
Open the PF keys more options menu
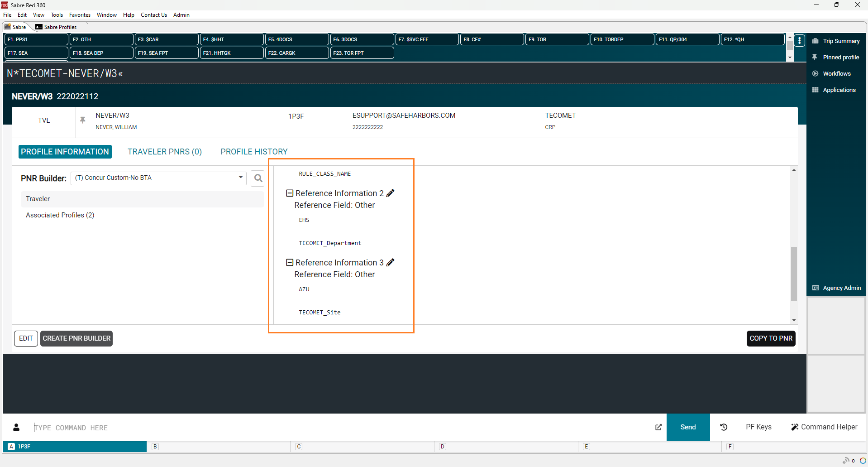(800, 40)
